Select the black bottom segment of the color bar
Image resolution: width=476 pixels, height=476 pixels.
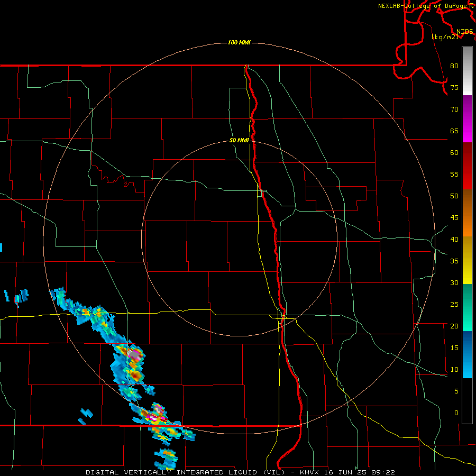pos(467,401)
